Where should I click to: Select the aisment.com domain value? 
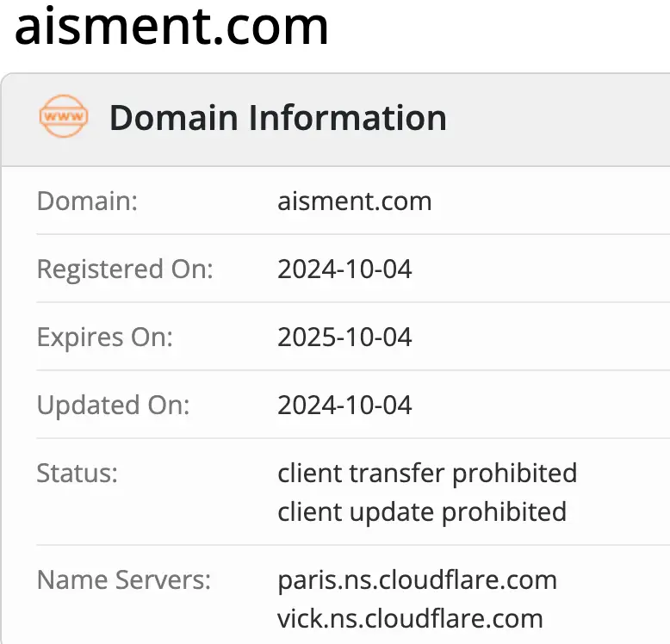(354, 201)
